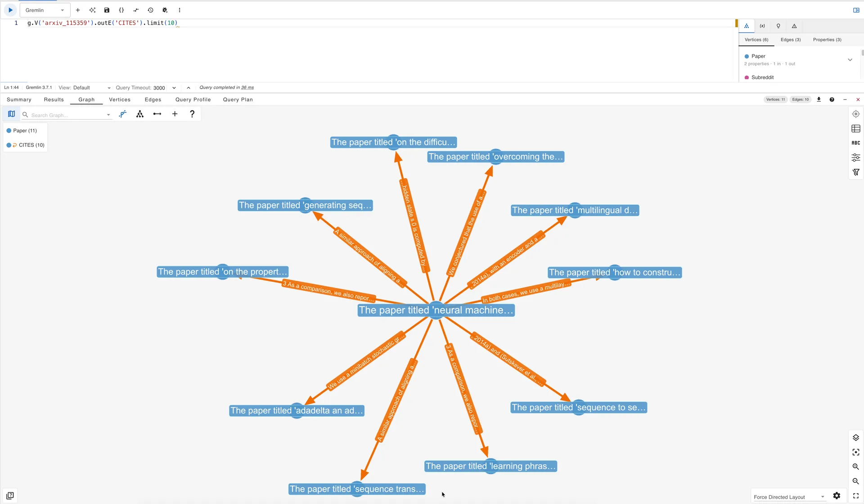Select the 'adadelta an ad…' paper node
Viewport: 864px width, 504px height.
pos(297,410)
